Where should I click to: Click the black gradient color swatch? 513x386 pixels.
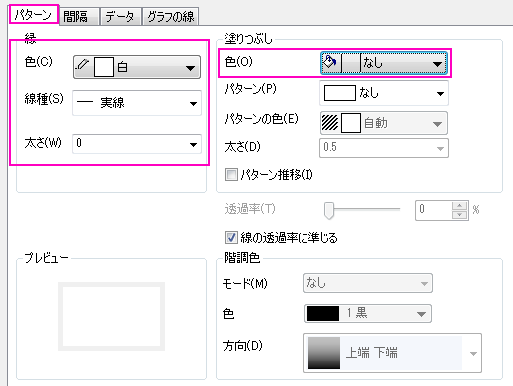click(323, 313)
